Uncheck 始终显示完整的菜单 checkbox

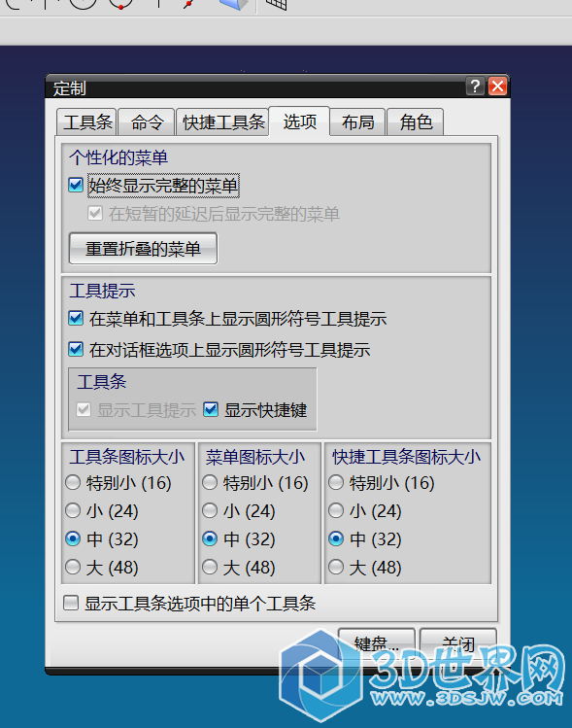pyautogui.click(x=76, y=185)
